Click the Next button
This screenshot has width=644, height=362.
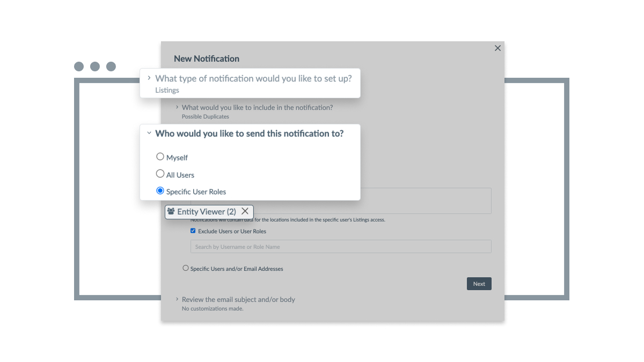tap(479, 284)
